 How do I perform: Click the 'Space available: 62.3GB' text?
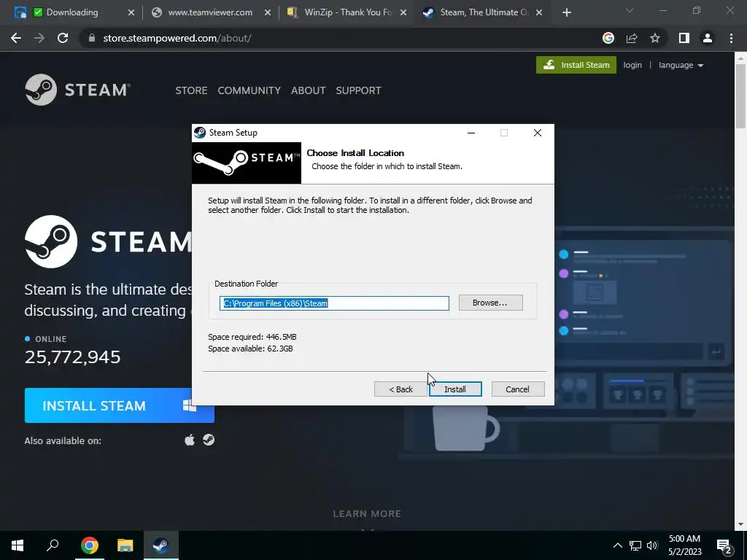tap(250, 349)
